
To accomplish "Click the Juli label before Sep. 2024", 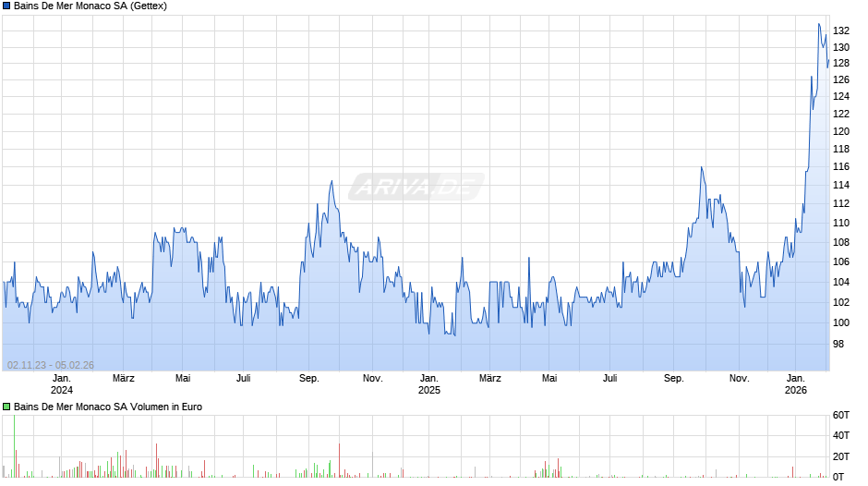I will coord(244,379).
